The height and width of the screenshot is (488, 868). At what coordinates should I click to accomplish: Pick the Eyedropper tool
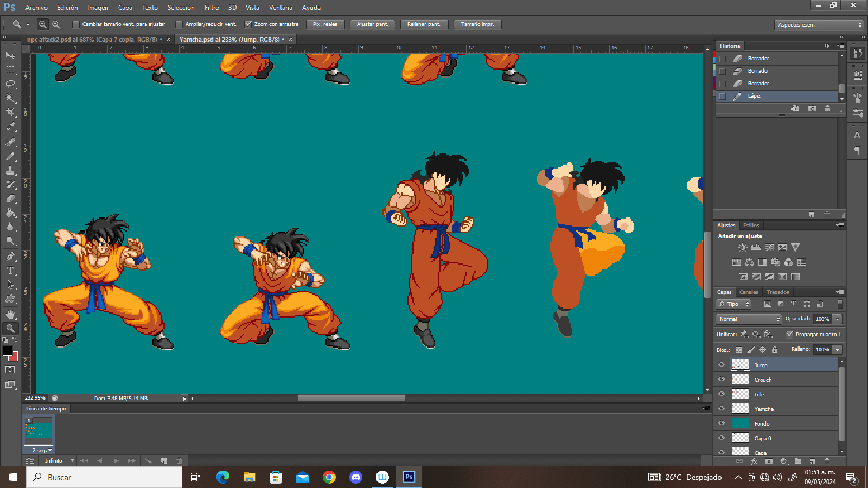[10, 127]
